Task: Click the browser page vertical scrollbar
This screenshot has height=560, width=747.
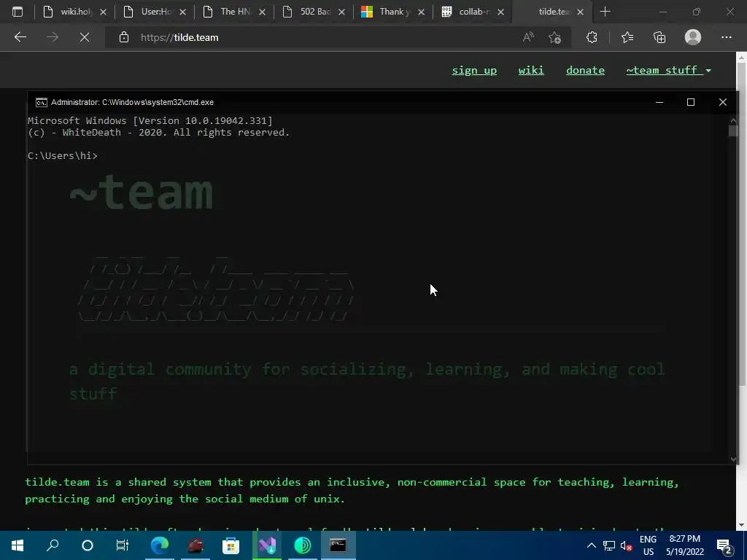Action: click(741, 224)
